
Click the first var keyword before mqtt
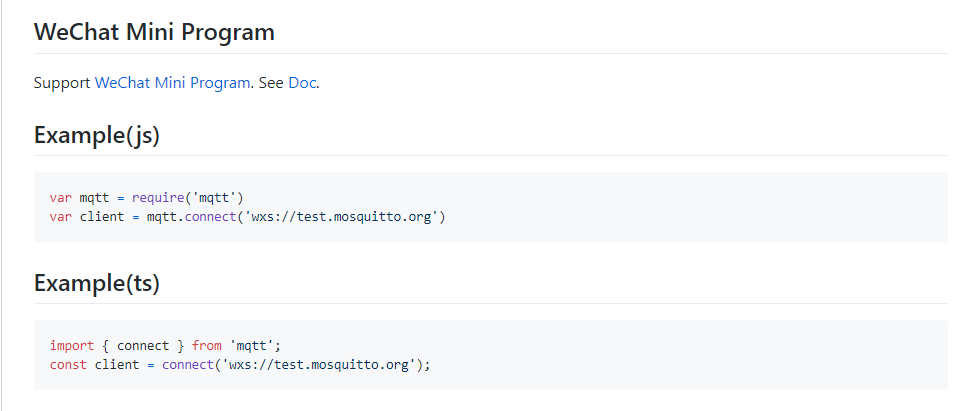pos(60,197)
